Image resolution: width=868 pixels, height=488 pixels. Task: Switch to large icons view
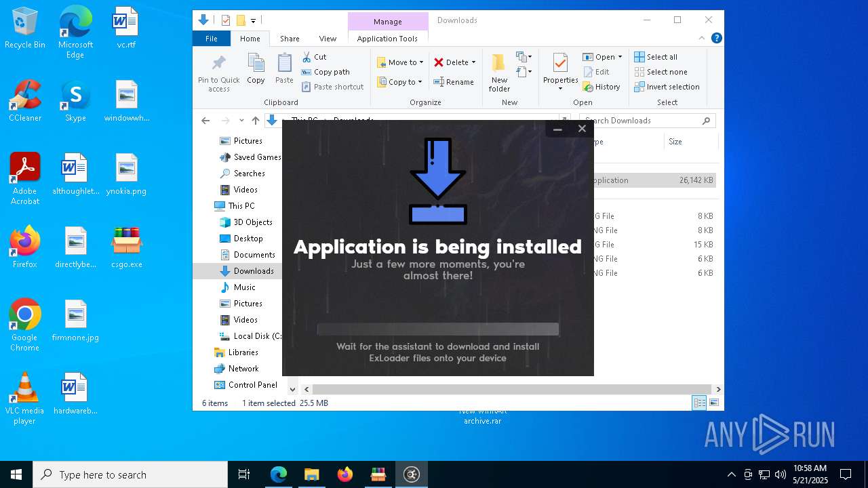[713, 403]
